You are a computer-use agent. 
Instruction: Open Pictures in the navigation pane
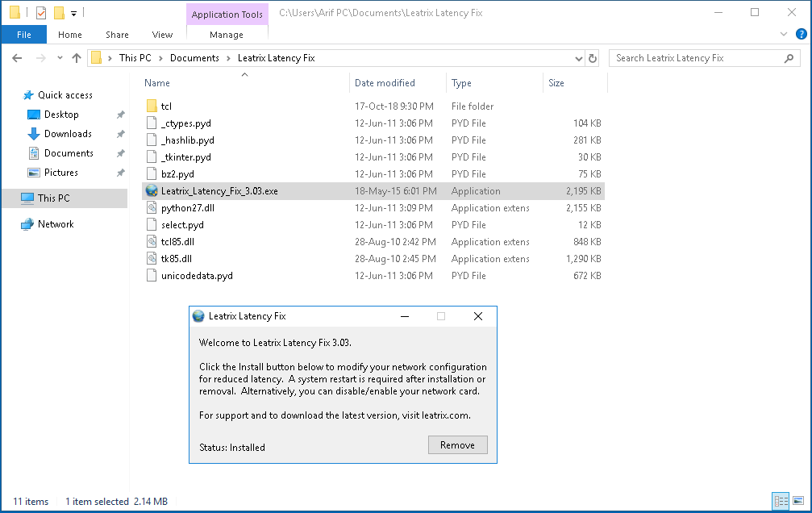click(x=61, y=173)
